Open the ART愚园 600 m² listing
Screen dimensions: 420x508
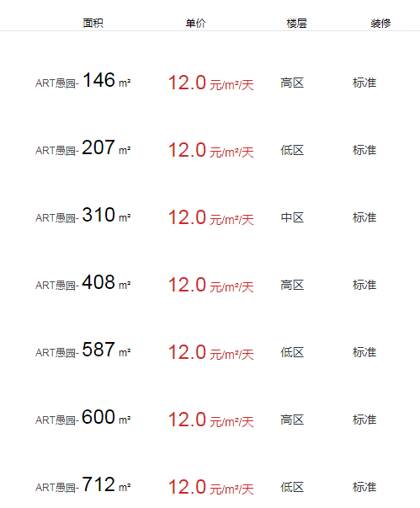(82, 417)
